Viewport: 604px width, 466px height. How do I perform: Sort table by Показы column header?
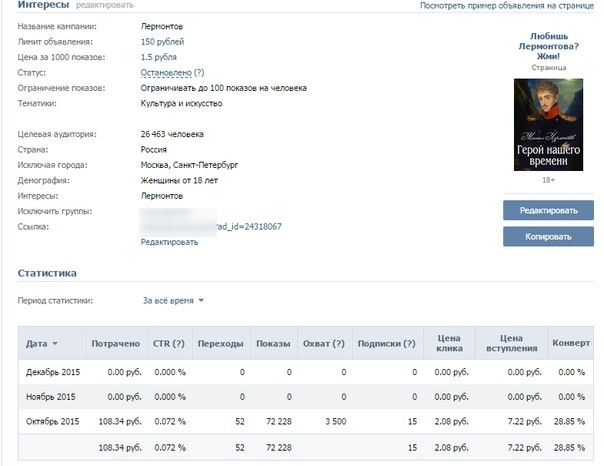click(273, 344)
